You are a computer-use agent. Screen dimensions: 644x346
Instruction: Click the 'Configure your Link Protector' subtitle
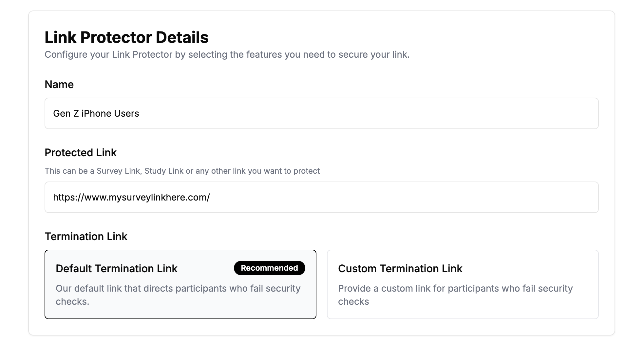click(x=227, y=54)
